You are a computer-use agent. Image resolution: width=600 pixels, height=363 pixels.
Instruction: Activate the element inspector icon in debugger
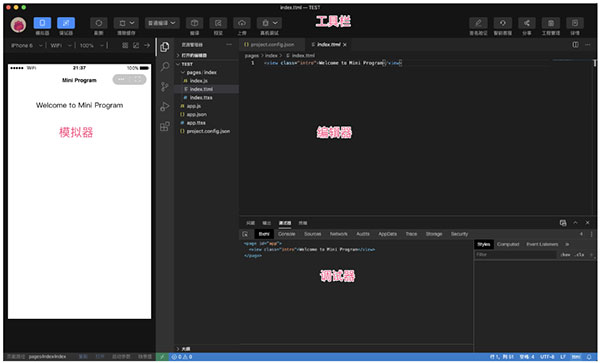click(245, 234)
